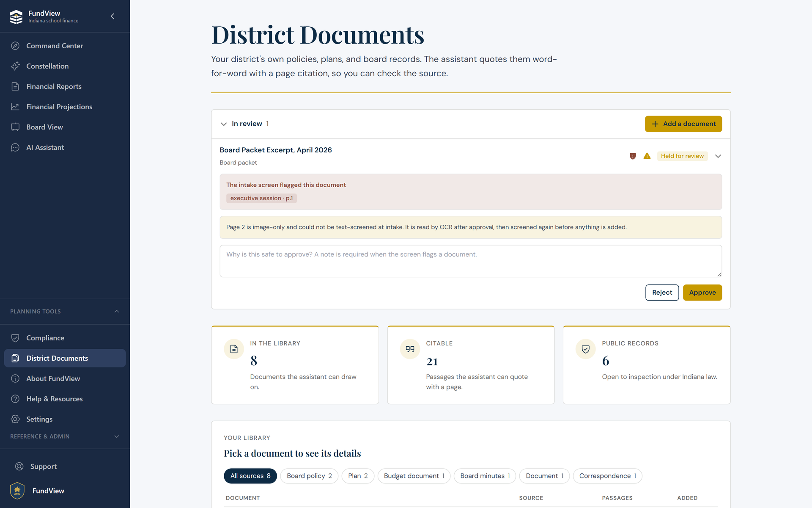Expand the Reference & Admin section
The height and width of the screenshot is (508, 812).
(x=117, y=436)
